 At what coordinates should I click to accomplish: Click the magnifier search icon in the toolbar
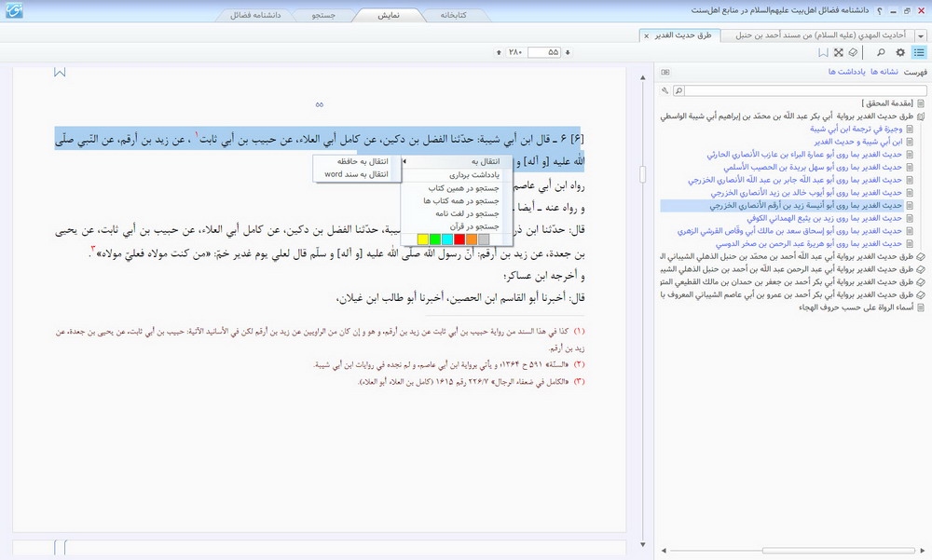click(x=881, y=52)
